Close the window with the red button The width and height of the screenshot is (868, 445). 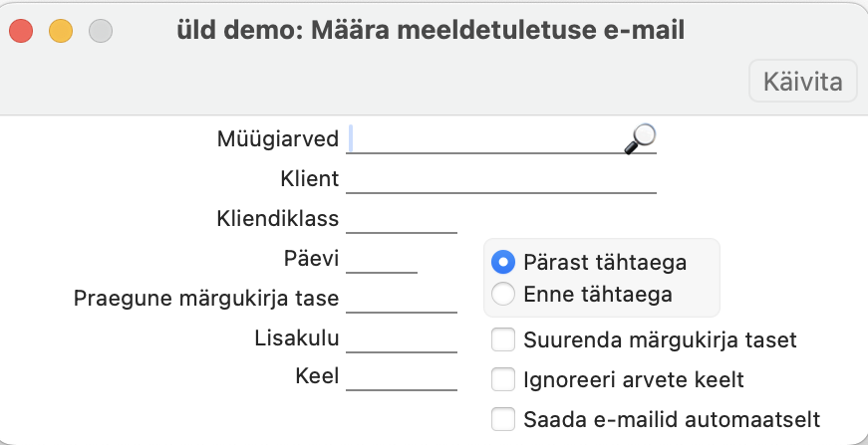[21, 31]
